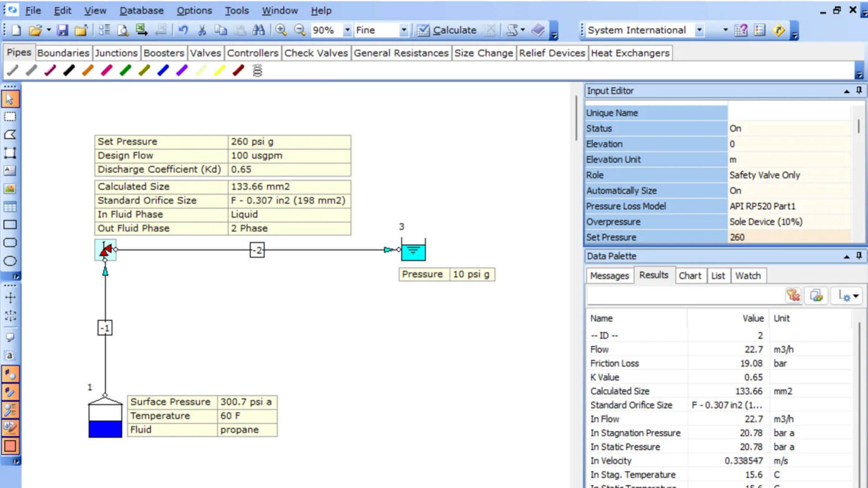The height and width of the screenshot is (488, 868).
Task: Click the Zoom In magnifier icon
Action: tap(281, 30)
